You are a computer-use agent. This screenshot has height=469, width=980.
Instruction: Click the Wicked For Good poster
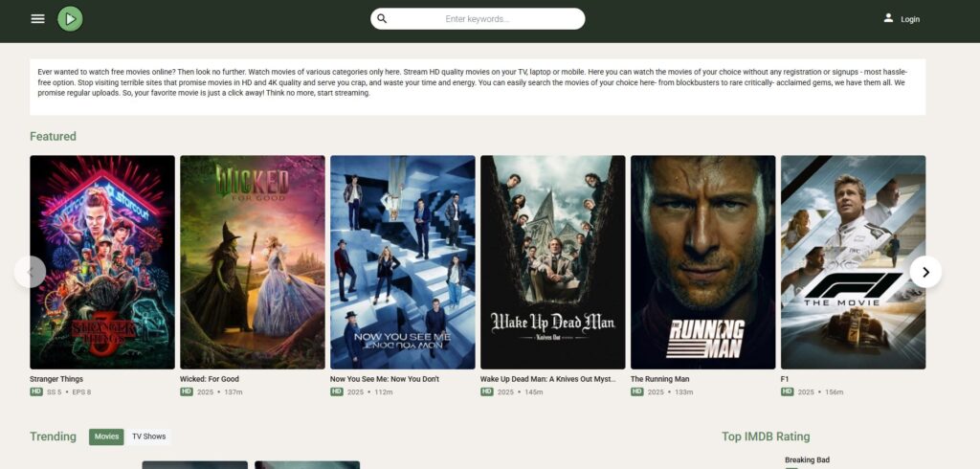(x=253, y=262)
